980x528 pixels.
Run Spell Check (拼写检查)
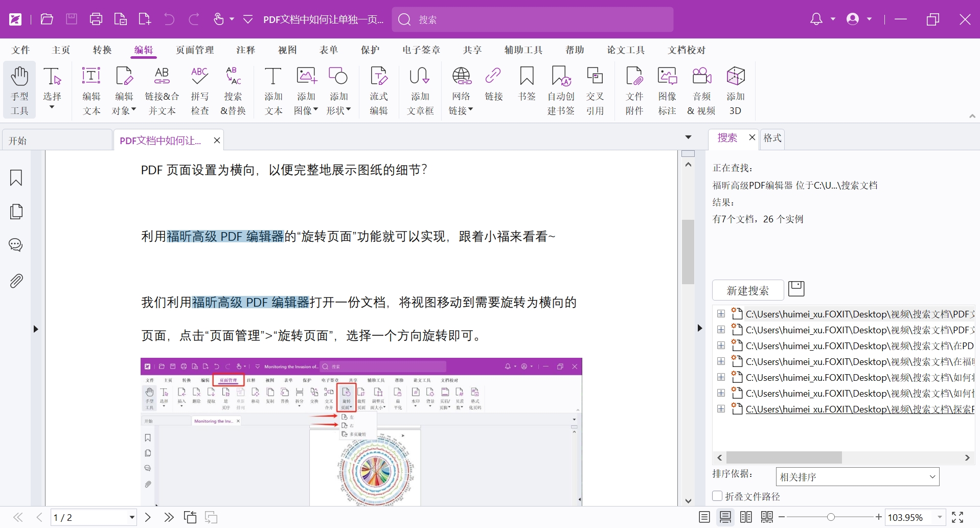[200, 90]
